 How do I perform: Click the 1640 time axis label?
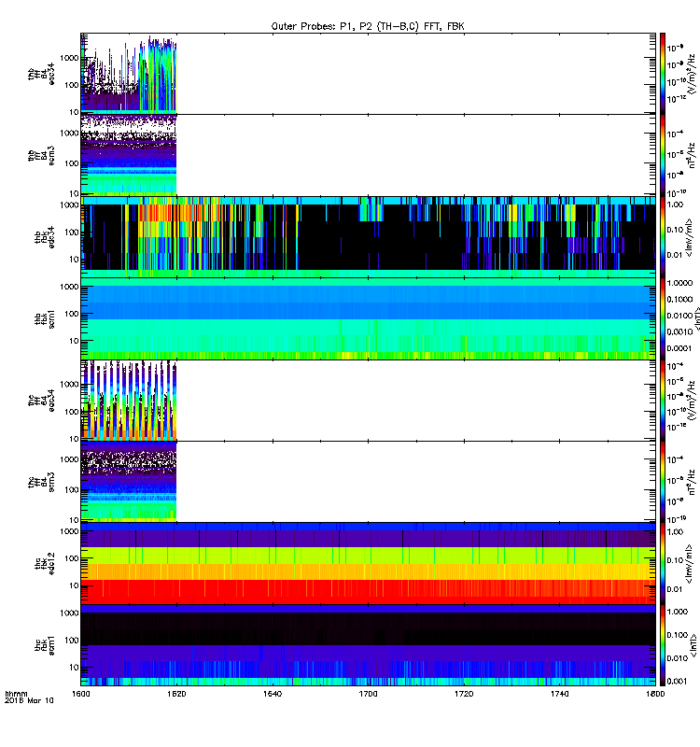point(273,694)
